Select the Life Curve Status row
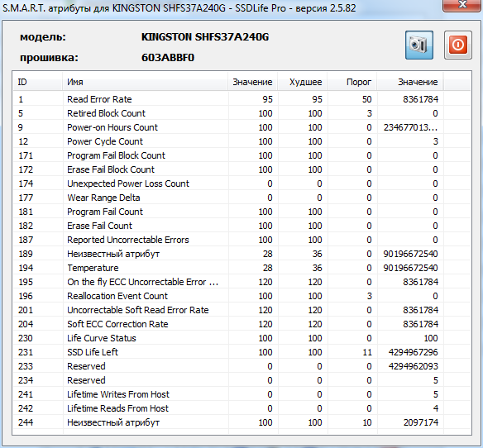Screen dimensions: 483x448 [x=241, y=338]
